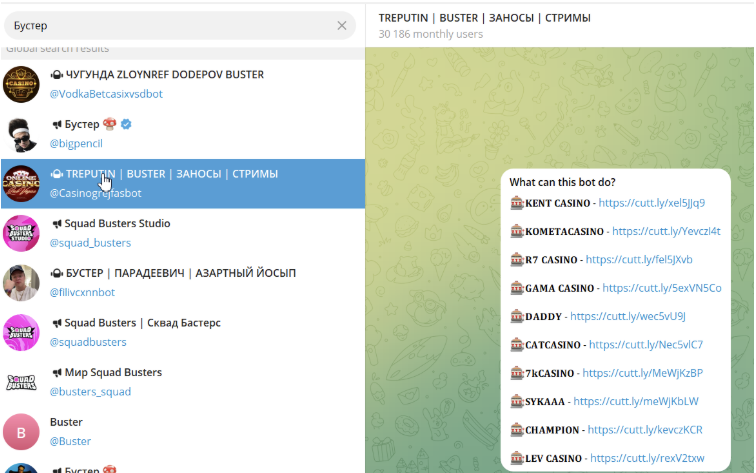Image resolution: width=756 pixels, height=473 pixels.
Task: Open the CHAMPION cutt.ly link
Action: [x=645, y=430]
